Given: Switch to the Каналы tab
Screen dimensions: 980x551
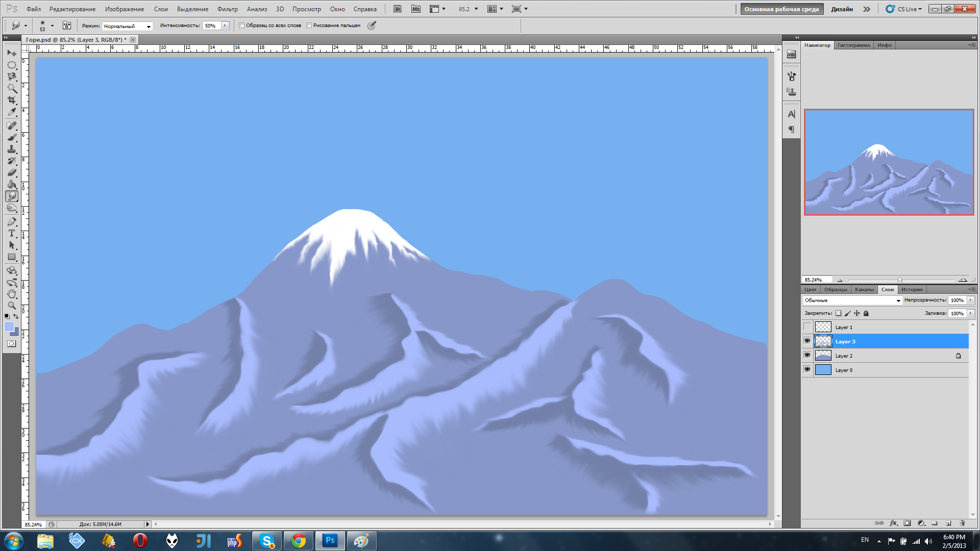Looking at the screenshot, I should point(864,289).
